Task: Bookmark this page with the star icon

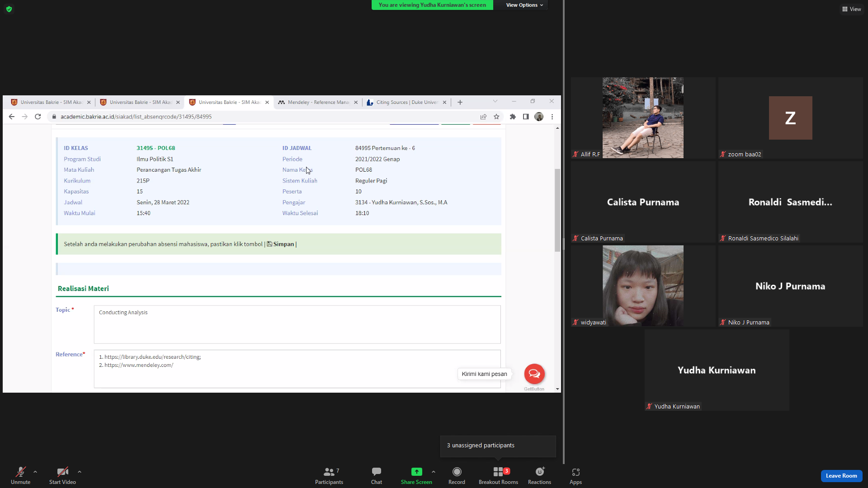Action: (496, 117)
